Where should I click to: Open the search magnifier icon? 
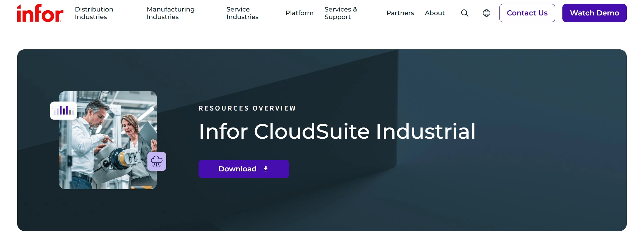[465, 13]
